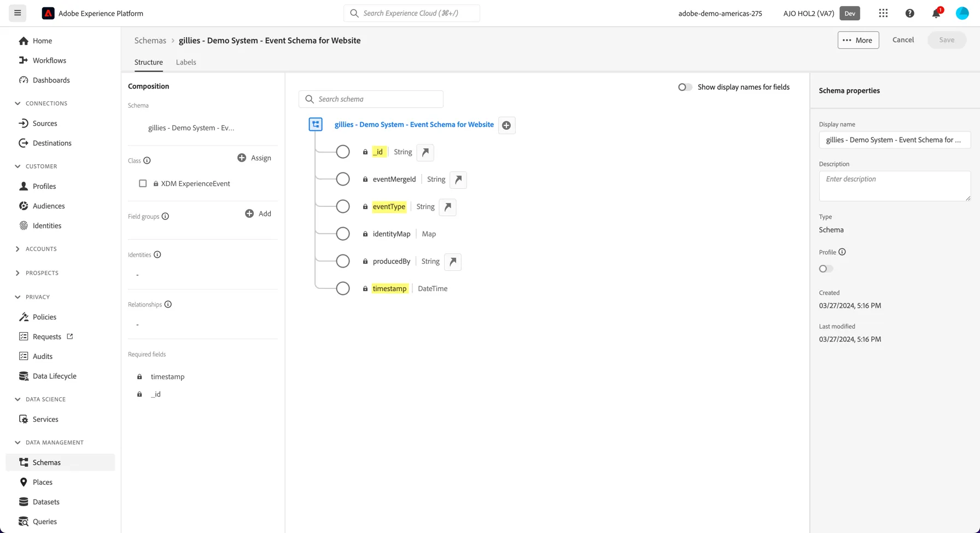Select the circle for the _id field
980x533 pixels.
(343, 152)
